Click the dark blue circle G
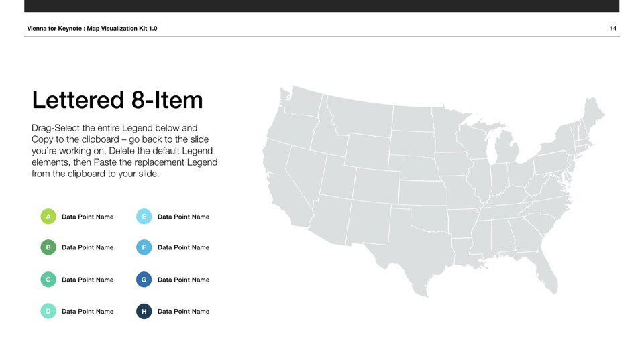 tap(144, 280)
